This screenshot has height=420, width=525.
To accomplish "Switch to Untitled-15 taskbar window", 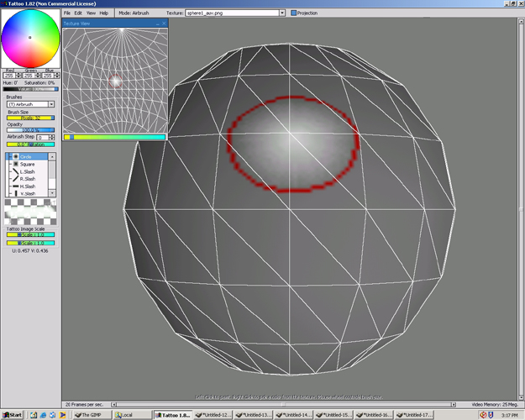I will pos(333,415).
